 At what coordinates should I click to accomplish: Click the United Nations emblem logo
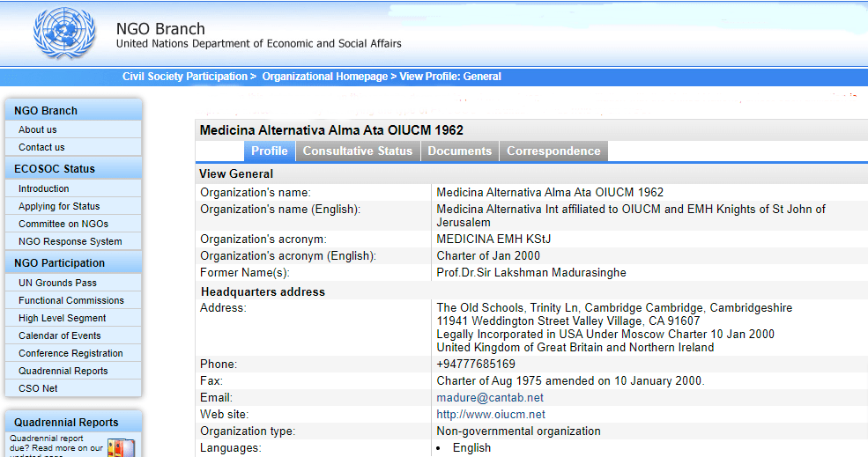(x=65, y=33)
